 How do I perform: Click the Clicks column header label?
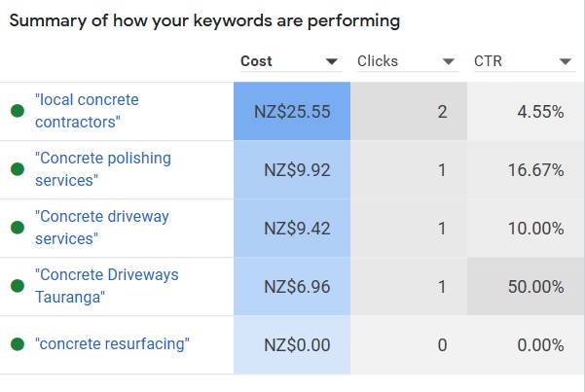click(378, 61)
